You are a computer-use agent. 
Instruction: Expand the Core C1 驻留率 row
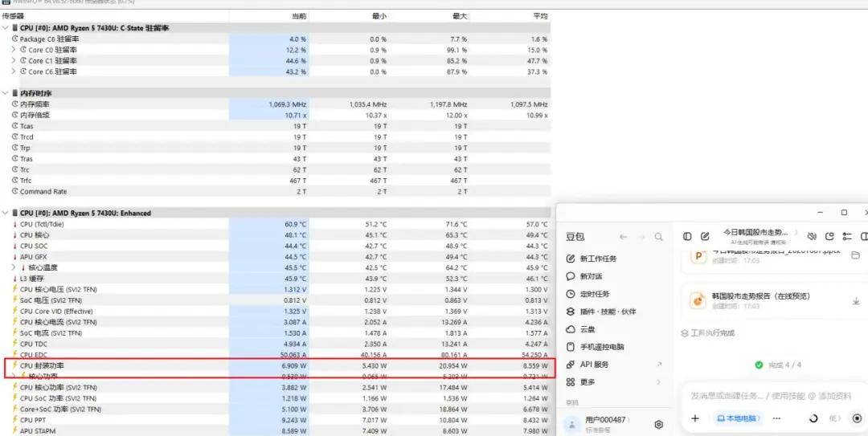(14, 60)
